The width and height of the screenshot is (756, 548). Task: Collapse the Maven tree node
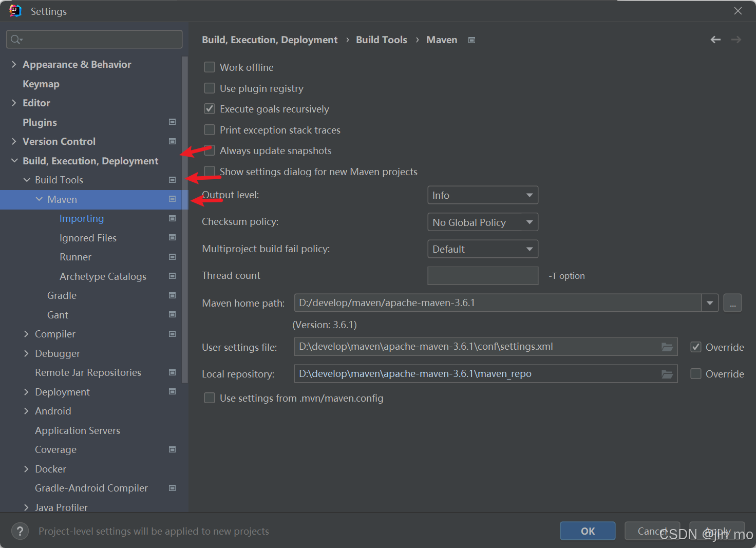39,199
